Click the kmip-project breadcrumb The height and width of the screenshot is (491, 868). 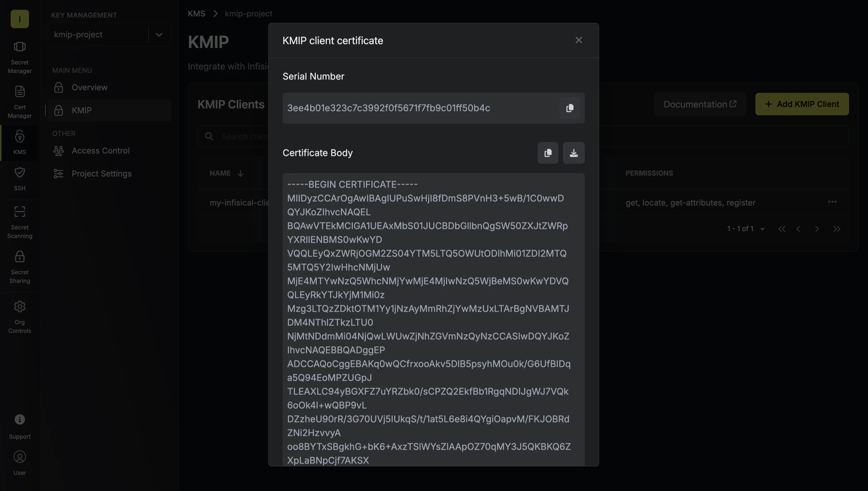click(248, 14)
